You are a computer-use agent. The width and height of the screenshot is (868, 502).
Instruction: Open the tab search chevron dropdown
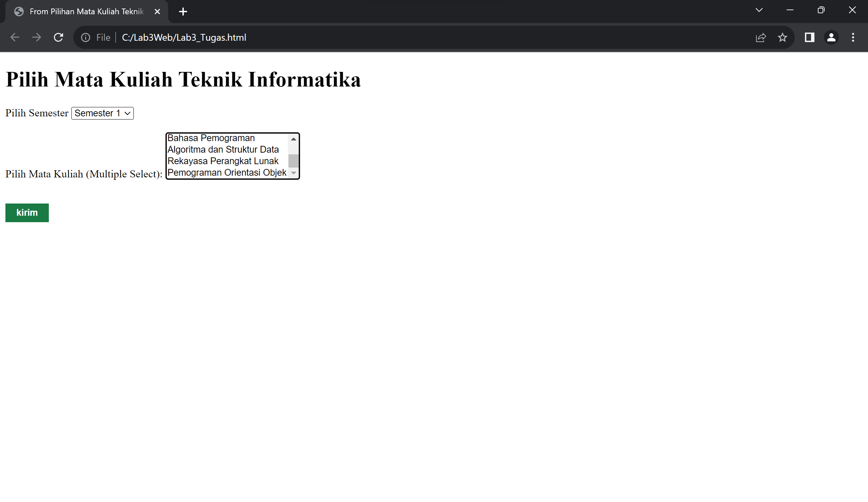tap(758, 10)
